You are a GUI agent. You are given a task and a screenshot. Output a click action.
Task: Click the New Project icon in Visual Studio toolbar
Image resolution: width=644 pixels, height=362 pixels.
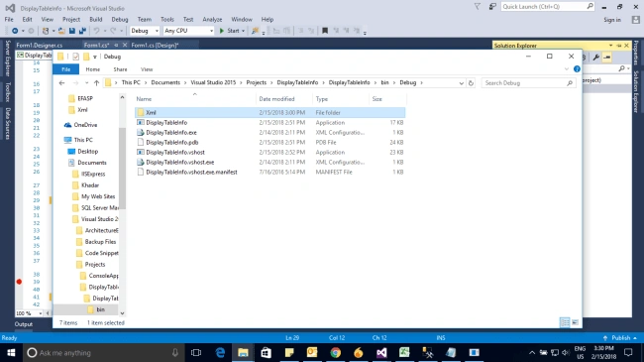(x=46, y=31)
